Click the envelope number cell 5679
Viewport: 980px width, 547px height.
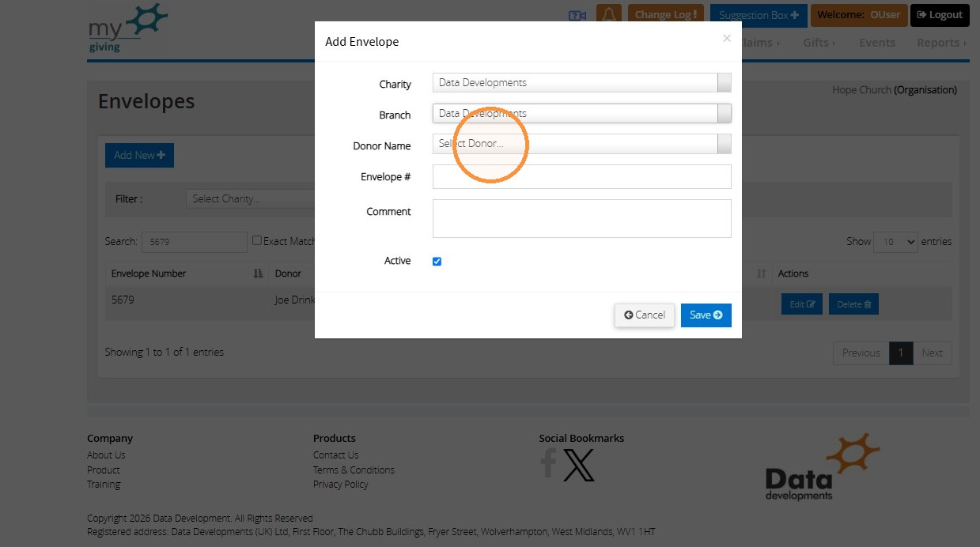point(123,300)
